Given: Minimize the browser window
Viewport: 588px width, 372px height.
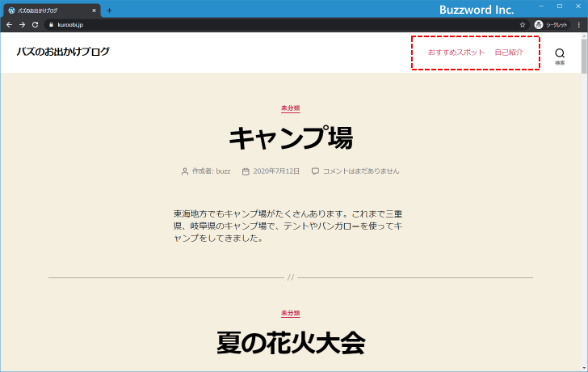Looking at the screenshot, I should [541, 6].
